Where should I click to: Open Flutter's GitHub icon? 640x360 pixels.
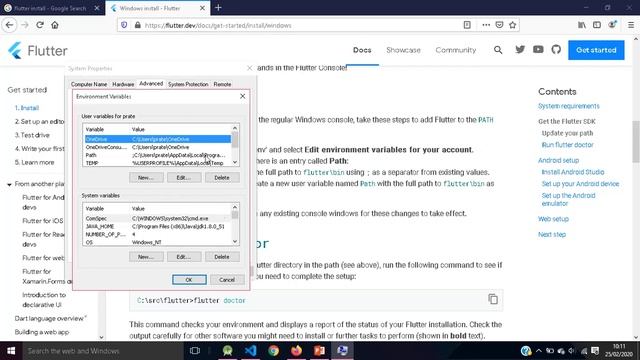[x=556, y=49]
